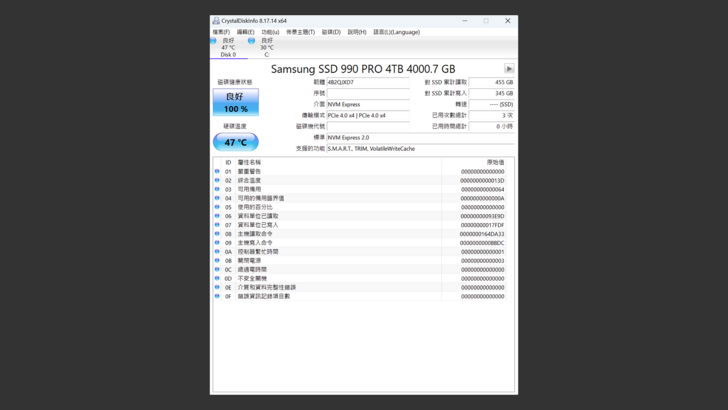Open the 檔案(F) menu
Screen dimensions: 728x410
pyautogui.click(x=221, y=32)
